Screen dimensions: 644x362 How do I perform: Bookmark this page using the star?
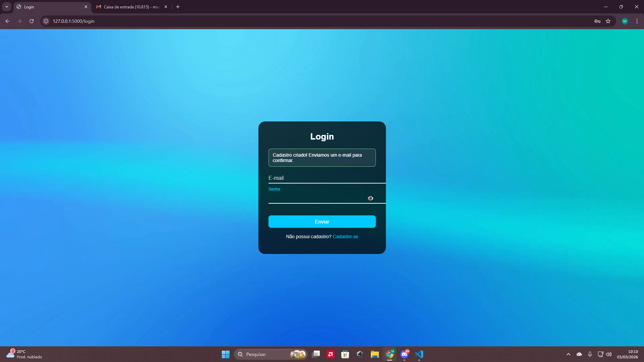[608, 21]
